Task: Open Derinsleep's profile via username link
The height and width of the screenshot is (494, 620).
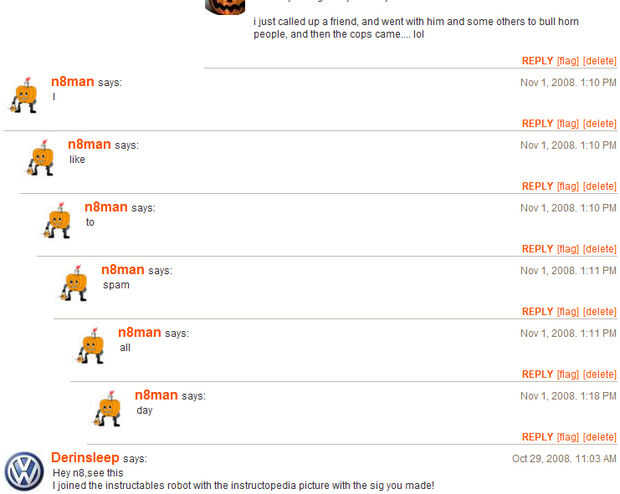Action: click(x=85, y=458)
